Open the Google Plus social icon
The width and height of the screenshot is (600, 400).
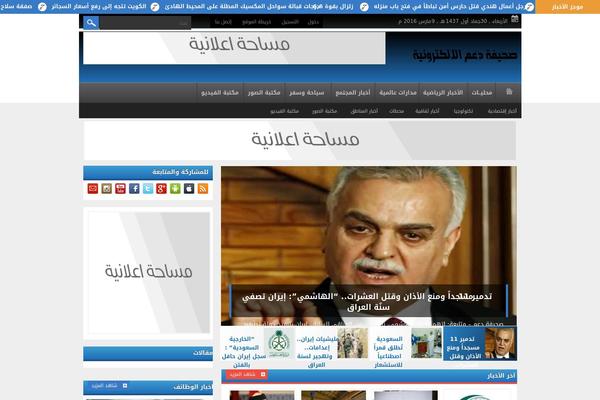tap(161, 189)
